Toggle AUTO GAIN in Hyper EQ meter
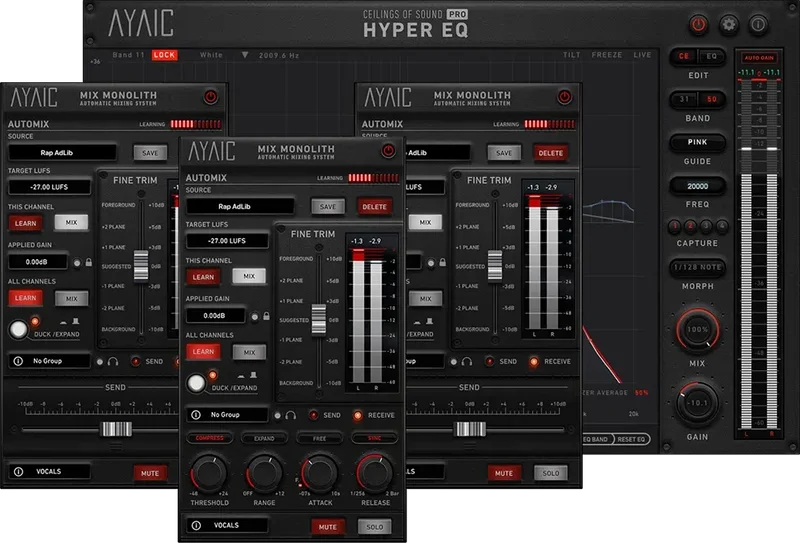Screen dimensions: 800x543 [x=759, y=58]
